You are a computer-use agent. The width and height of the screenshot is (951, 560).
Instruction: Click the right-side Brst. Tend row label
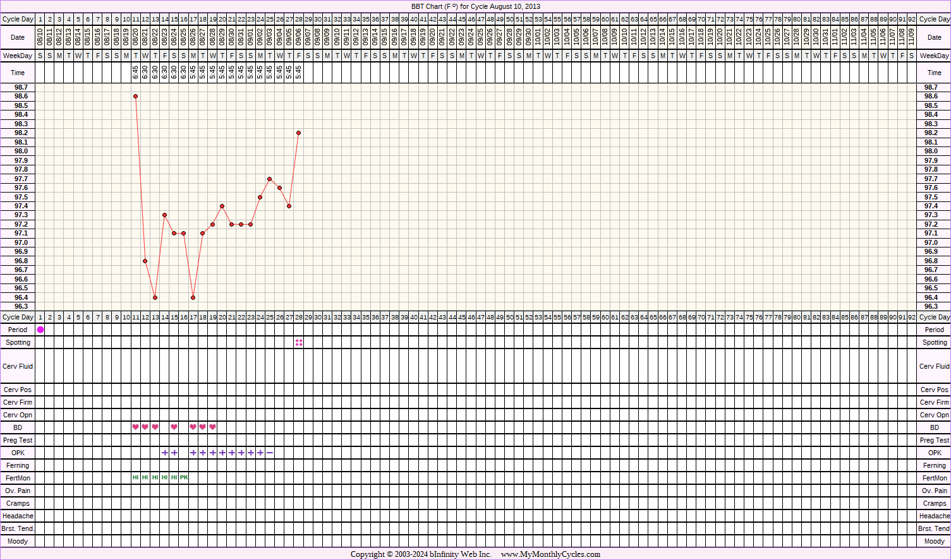pyautogui.click(x=935, y=528)
